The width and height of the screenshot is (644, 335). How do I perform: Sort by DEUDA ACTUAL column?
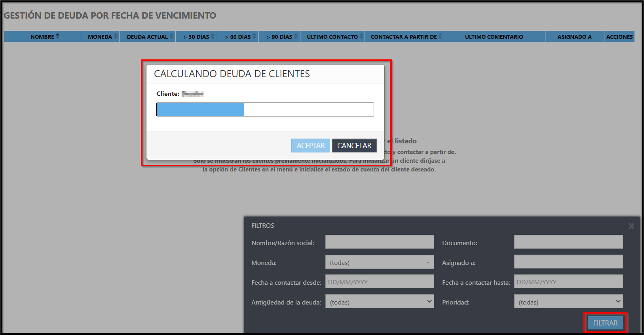[x=147, y=36]
